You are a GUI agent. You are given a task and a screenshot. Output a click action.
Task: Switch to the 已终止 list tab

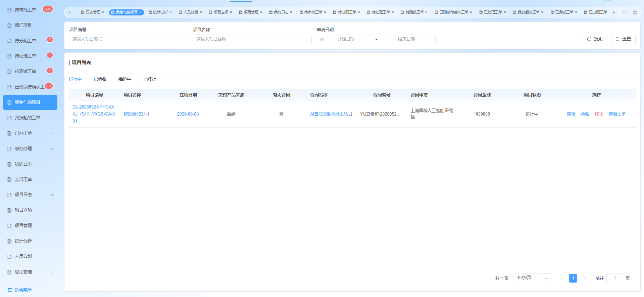(150, 79)
